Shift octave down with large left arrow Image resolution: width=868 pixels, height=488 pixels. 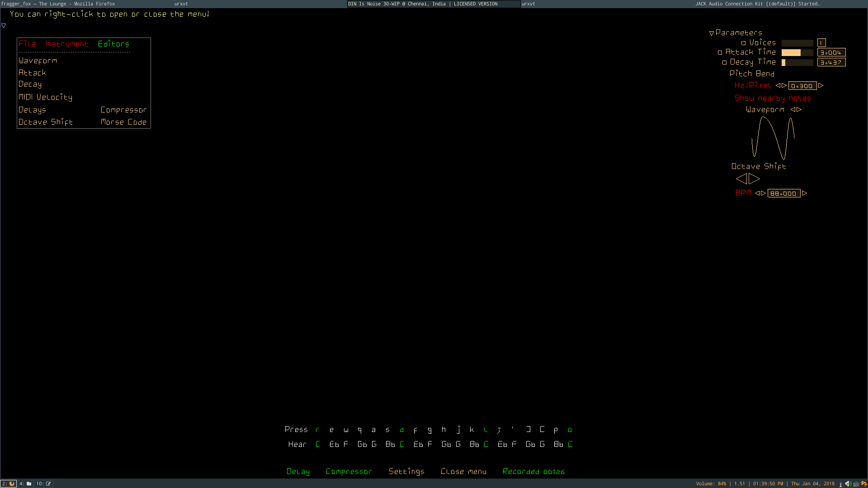[741, 179]
